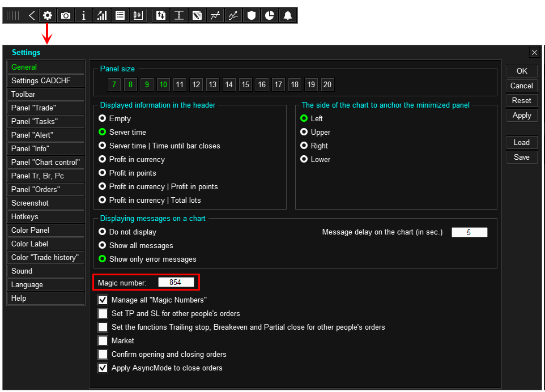Click the bar chart toolbar icon
545x392 pixels.
point(102,15)
